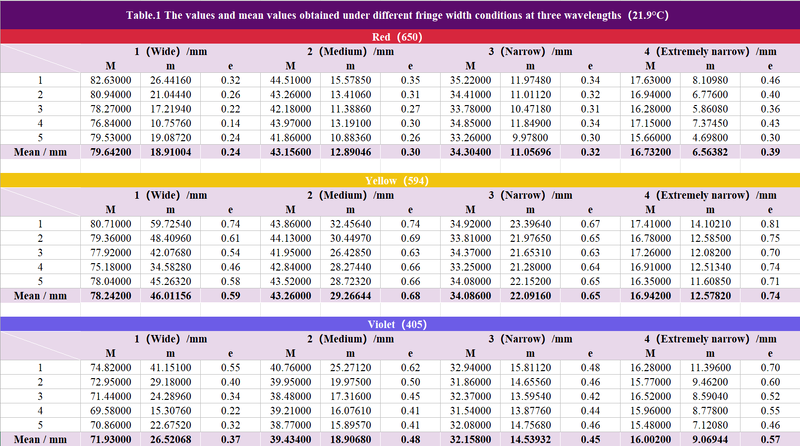Select the Violet (405) section header
The image size is (800, 446).
pyautogui.click(x=400, y=323)
